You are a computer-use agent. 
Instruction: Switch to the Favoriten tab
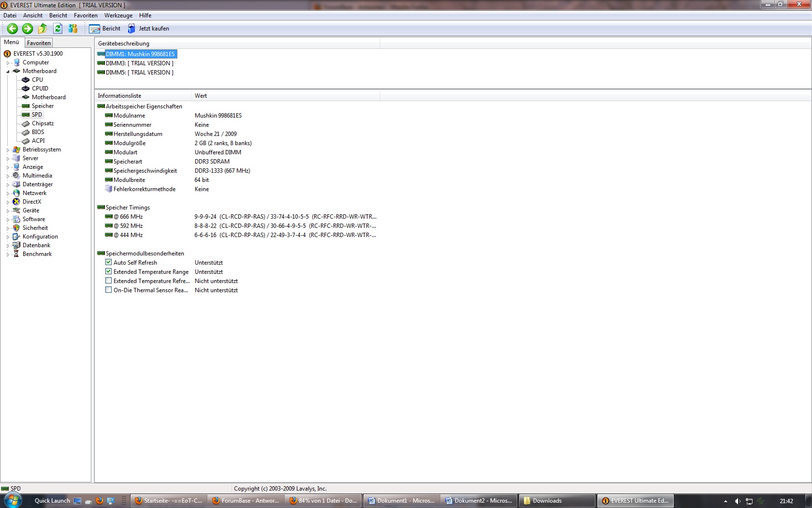[x=39, y=43]
